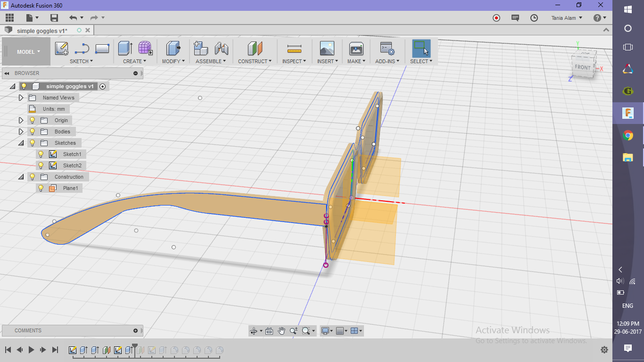Activate the Pan hand tool
Image resolution: width=644 pixels, height=362 pixels.
[x=281, y=331]
